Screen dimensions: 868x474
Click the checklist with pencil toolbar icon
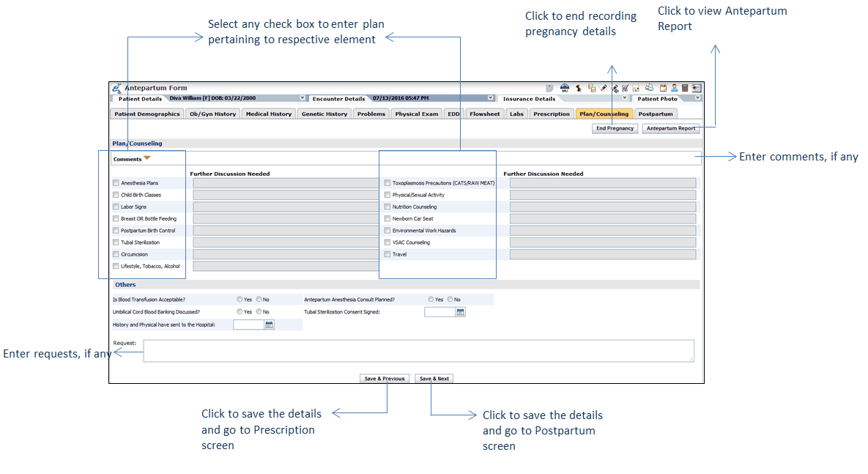625,88
